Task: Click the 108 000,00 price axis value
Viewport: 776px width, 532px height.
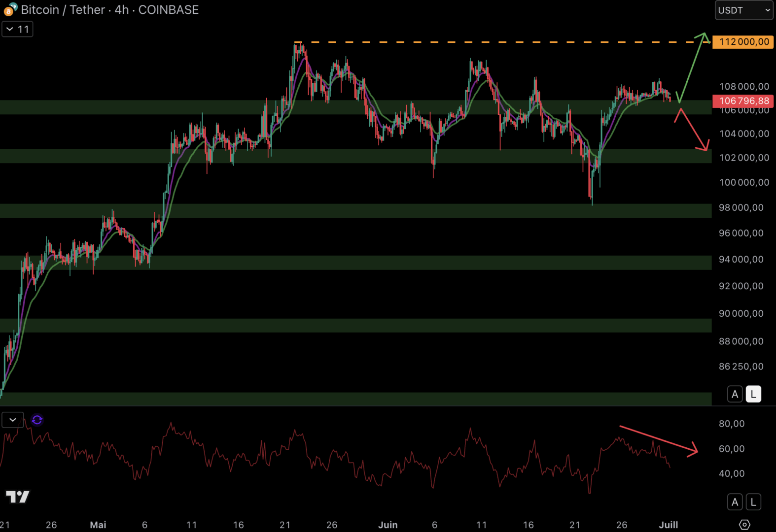Action: [x=744, y=87]
